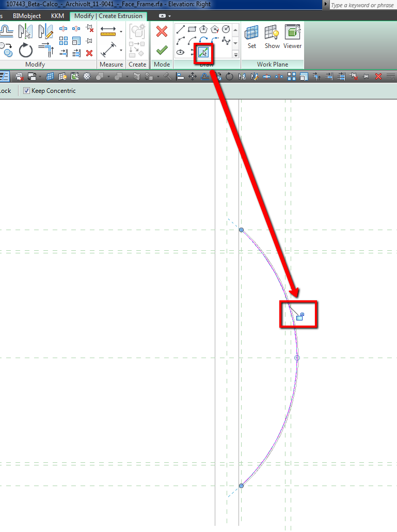The height and width of the screenshot is (532, 397).
Task: Click Mirror Pick Axis in Modify panel
Action: tap(25, 31)
